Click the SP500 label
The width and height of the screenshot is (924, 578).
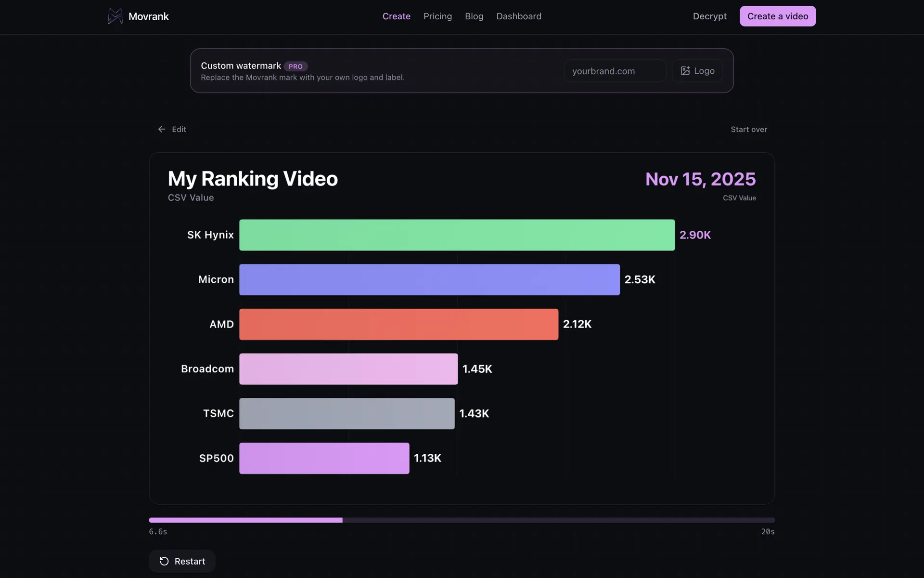click(217, 458)
